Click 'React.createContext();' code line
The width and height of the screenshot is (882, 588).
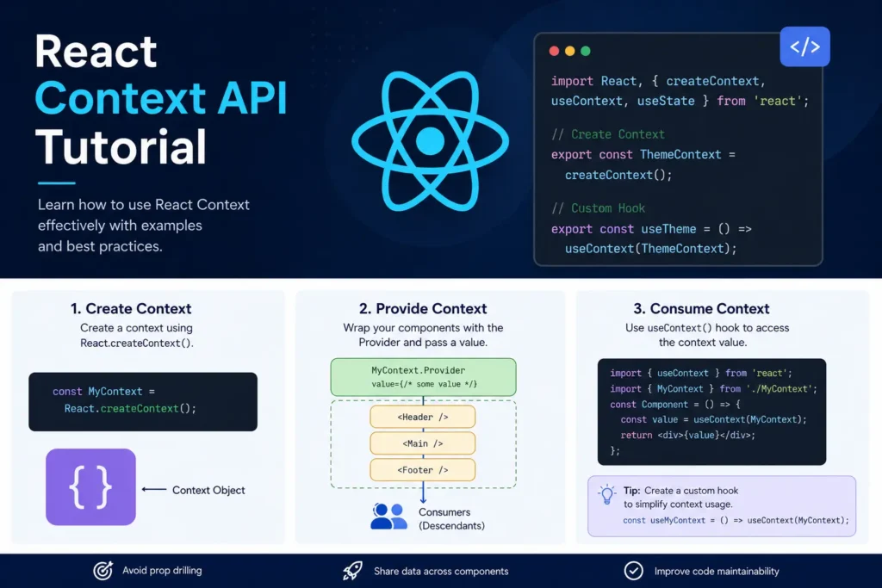point(131,409)
